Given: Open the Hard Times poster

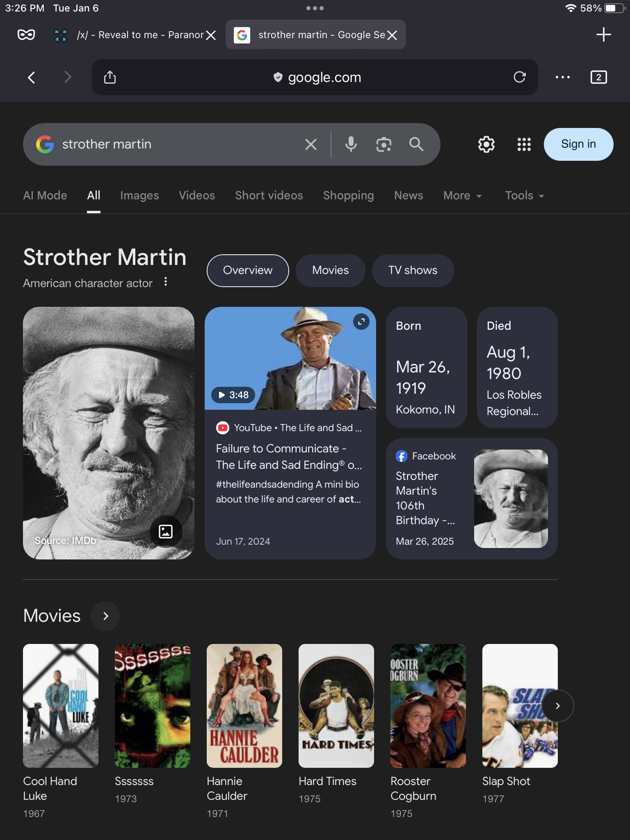Looking at the screenshot, I should point(336,706).
